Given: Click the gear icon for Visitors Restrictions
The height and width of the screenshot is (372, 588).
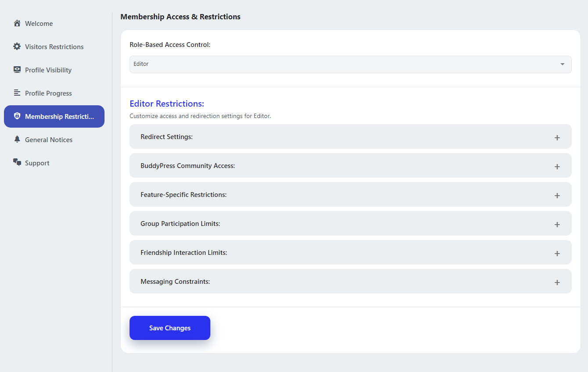Looking at the screenshot, I should [x=17, y=46].
